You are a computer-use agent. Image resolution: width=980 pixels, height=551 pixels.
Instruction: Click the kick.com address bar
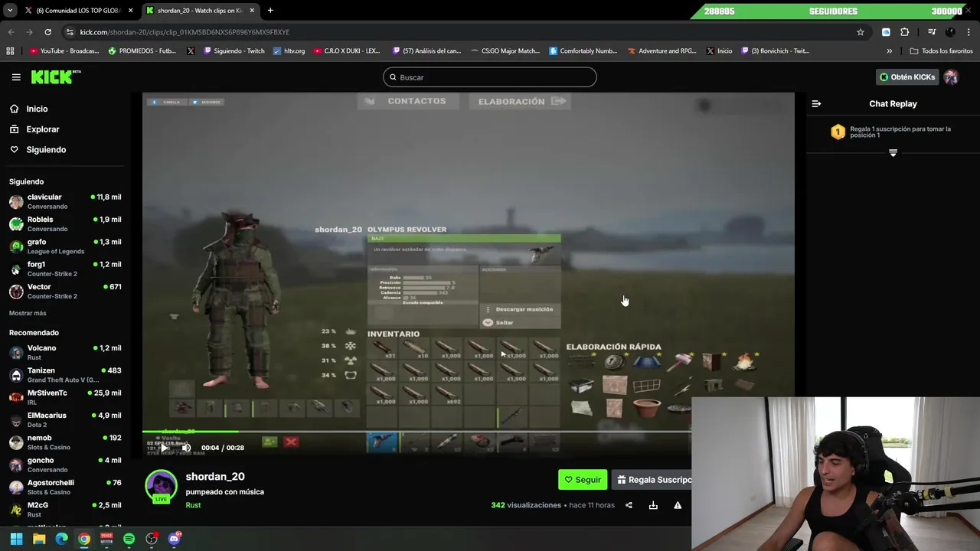pyautogui.click(x=459, y=32)
